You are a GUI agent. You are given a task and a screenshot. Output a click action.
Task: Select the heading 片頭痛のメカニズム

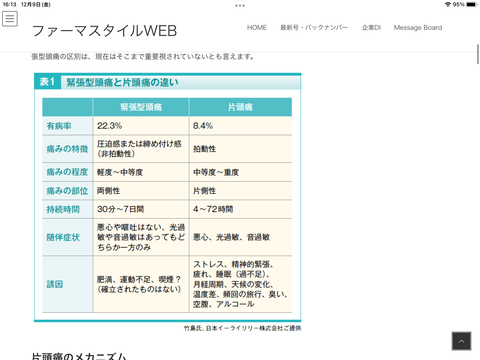[79, 356]
